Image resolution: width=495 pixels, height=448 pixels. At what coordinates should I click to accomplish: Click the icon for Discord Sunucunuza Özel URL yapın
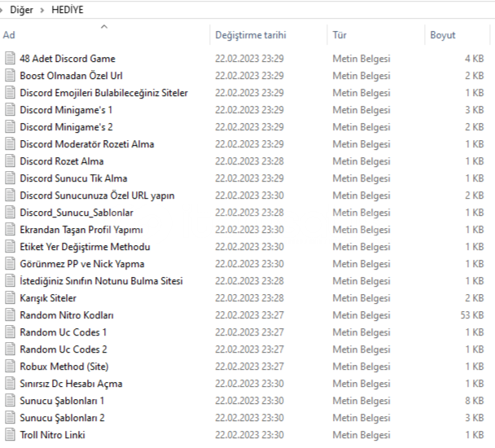pyautogui.click(x=10, y=195)
